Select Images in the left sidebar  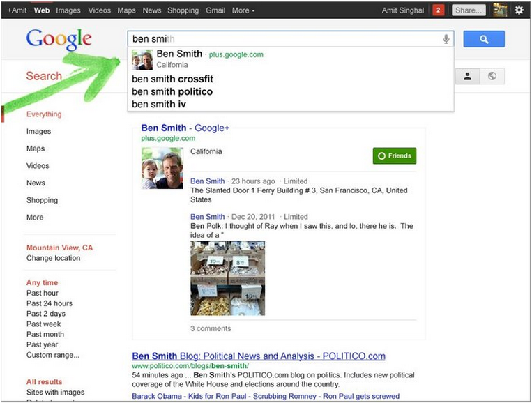[x=38, y=131]
